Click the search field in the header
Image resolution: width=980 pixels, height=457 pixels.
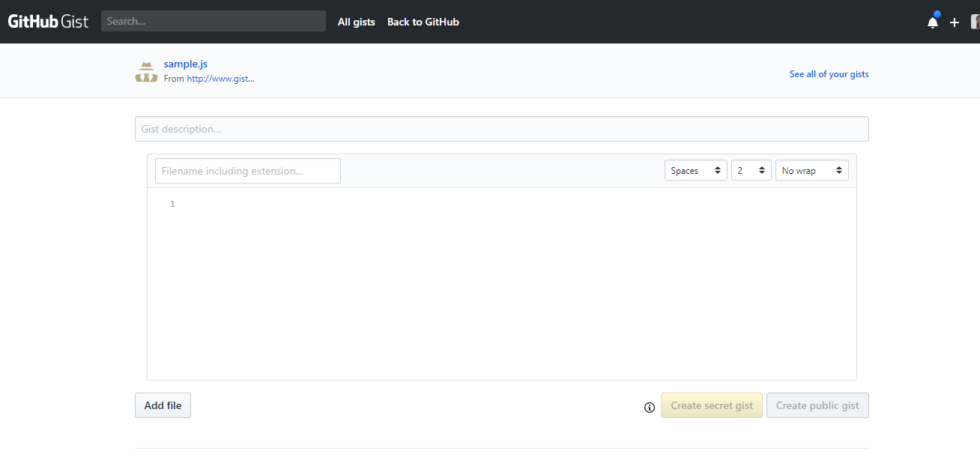[x=213, y=20]
